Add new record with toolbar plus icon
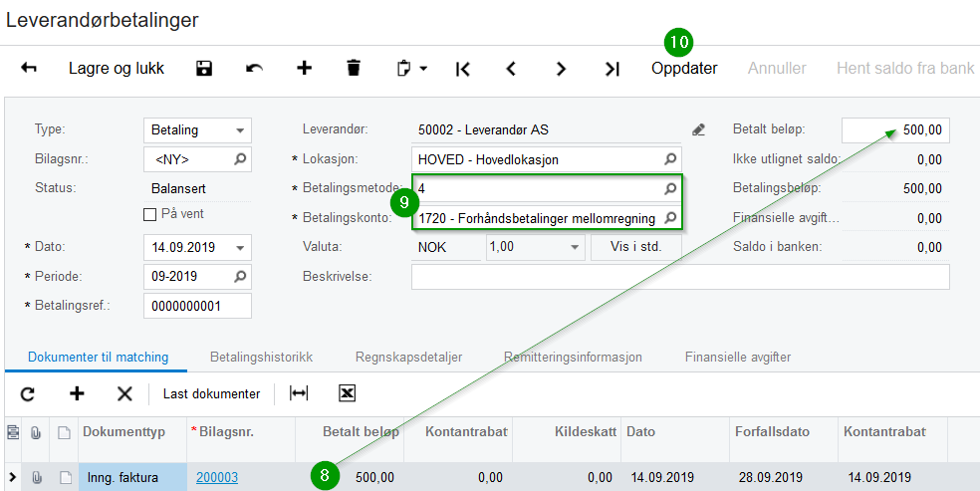The width and height of the screenshot is (980, 491). click(304, 68)
